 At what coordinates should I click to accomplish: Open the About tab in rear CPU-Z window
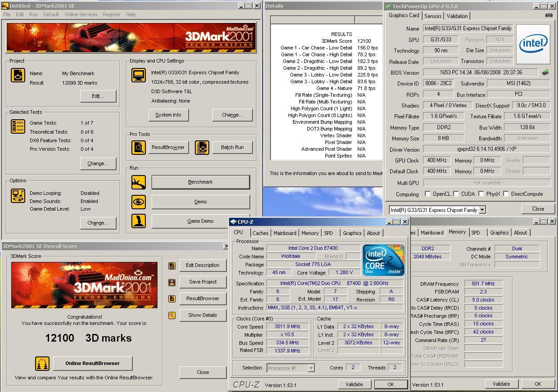point(521,233)
